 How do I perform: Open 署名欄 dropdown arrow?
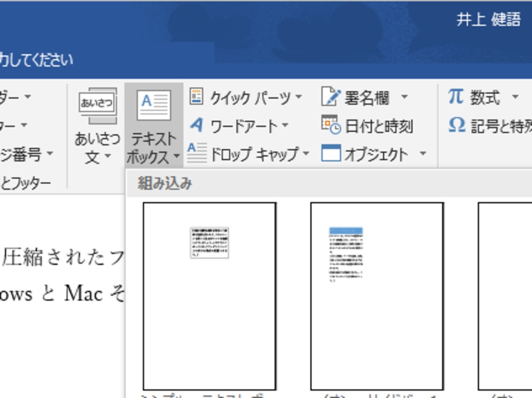(x=404, y=96)
